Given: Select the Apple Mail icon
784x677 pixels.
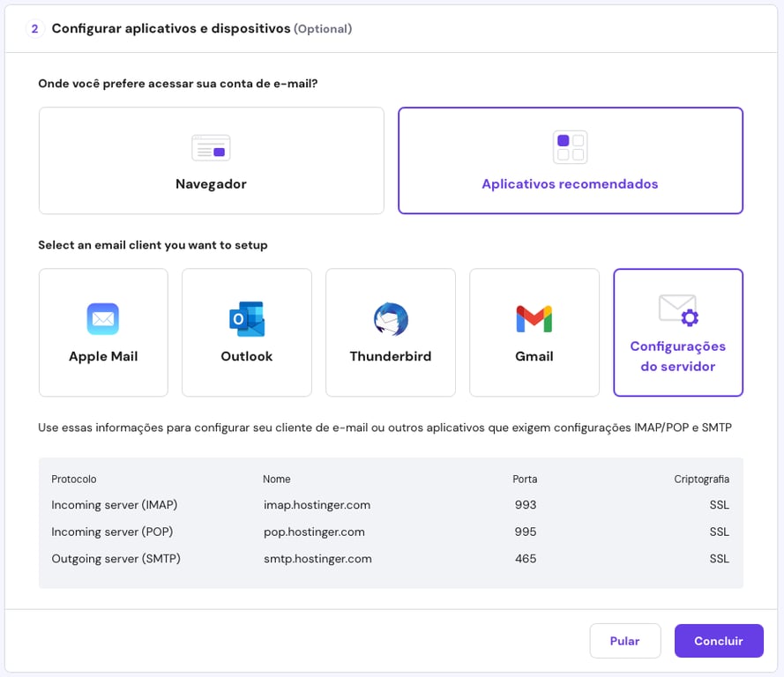Looking at the screenshot, I should [103, 318].
